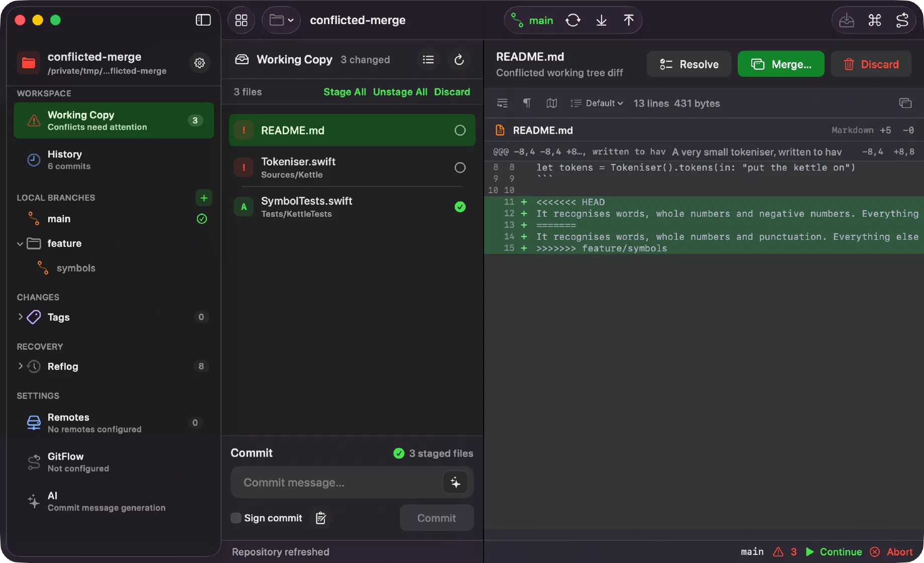
Task: Open AI commit message generation settings
Action: click(114, 501)
